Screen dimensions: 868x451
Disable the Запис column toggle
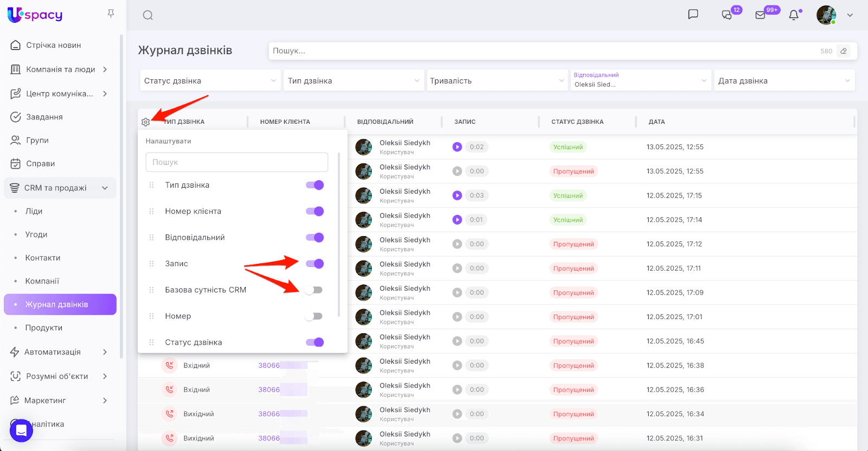(x=315, y=264)
